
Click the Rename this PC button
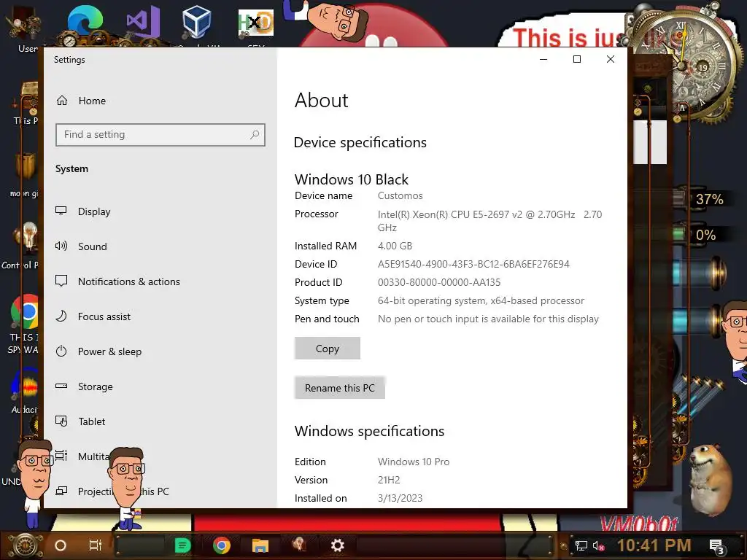coord(340,388)
